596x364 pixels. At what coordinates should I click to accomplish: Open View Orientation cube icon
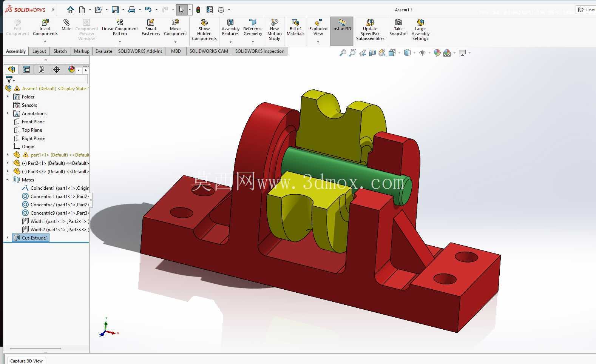pos(392,53)
